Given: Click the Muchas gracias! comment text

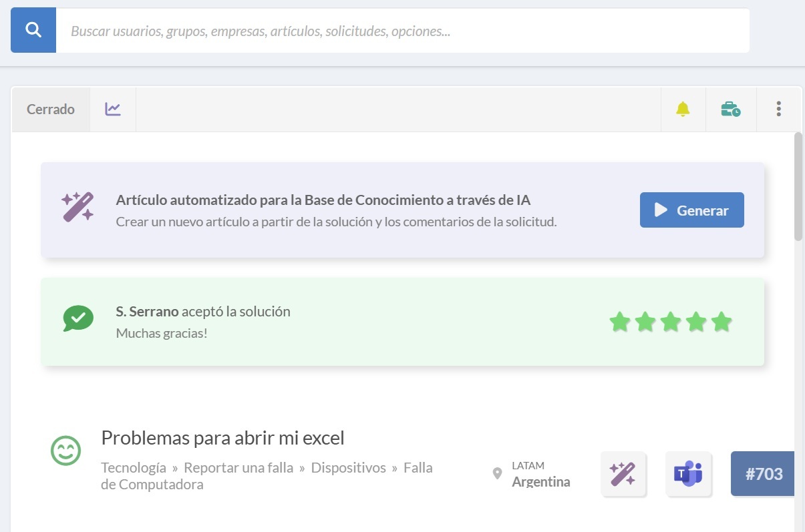Looking at the screenshot, I should (162, 332).
